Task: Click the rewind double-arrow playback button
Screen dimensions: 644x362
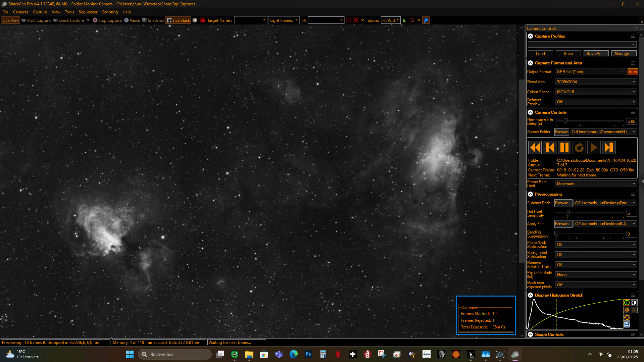Action: tap(535, 148)
